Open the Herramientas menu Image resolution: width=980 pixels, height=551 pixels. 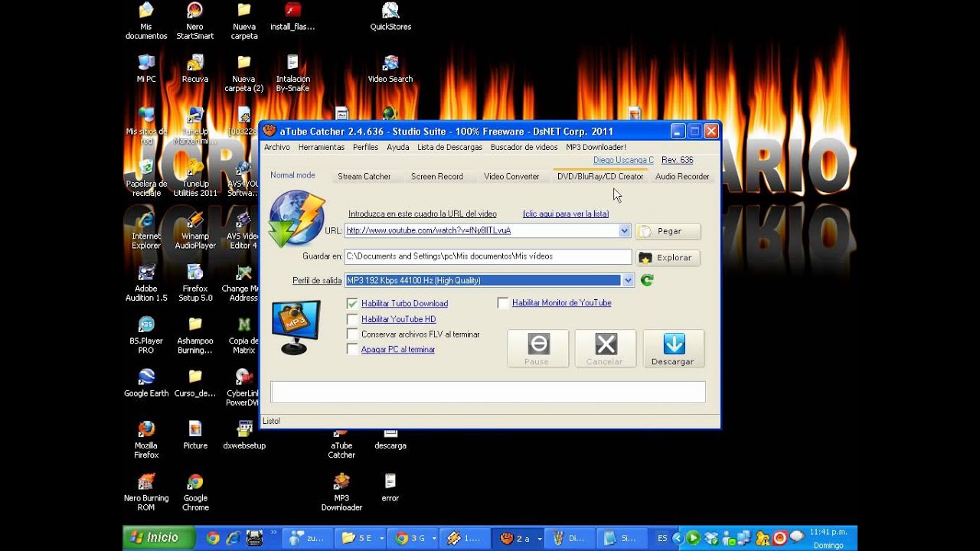click(x=322, y=147)
